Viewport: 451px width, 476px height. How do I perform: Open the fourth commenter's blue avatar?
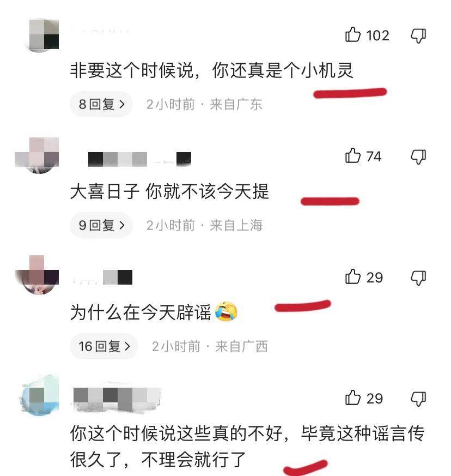(40, 396)
